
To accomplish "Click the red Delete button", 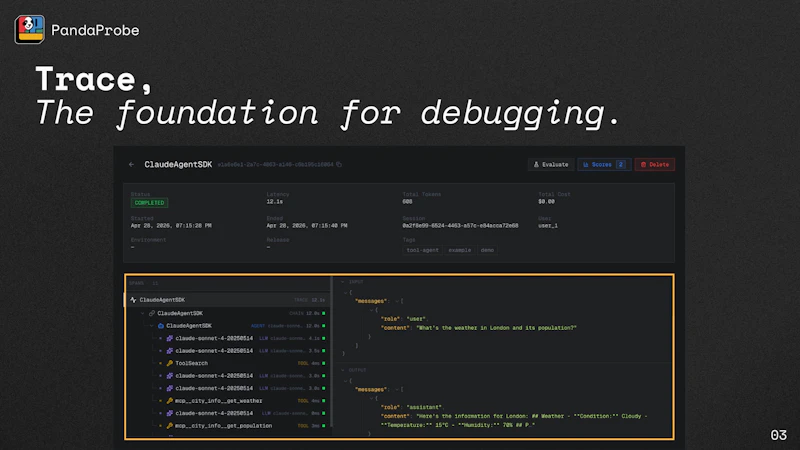I will point(655,164).
